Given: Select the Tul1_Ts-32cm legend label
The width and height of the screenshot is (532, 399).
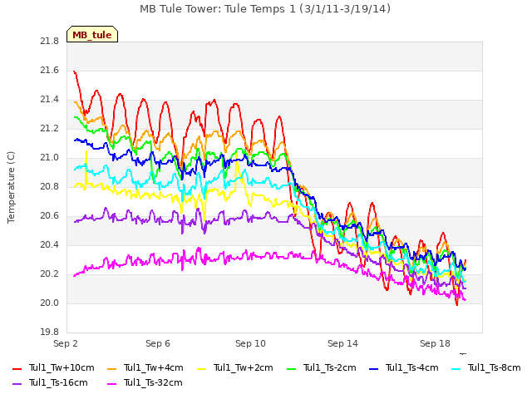Looking at the screenshot, I should [x=153, y=382].
